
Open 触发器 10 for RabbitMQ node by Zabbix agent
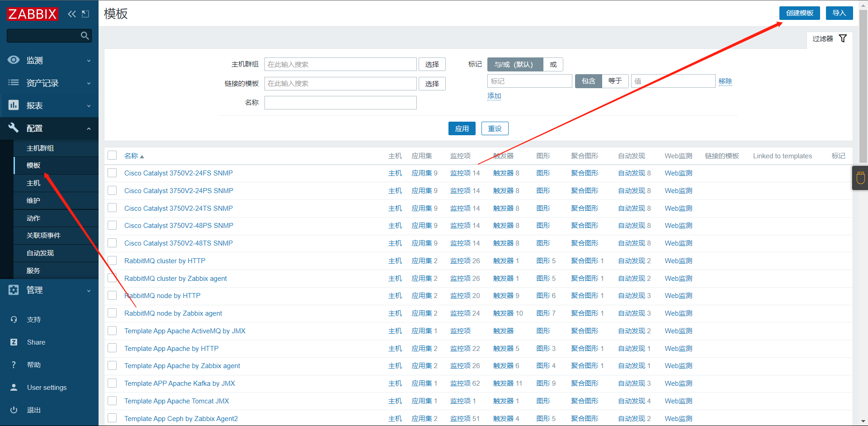[x=508, y=313]
